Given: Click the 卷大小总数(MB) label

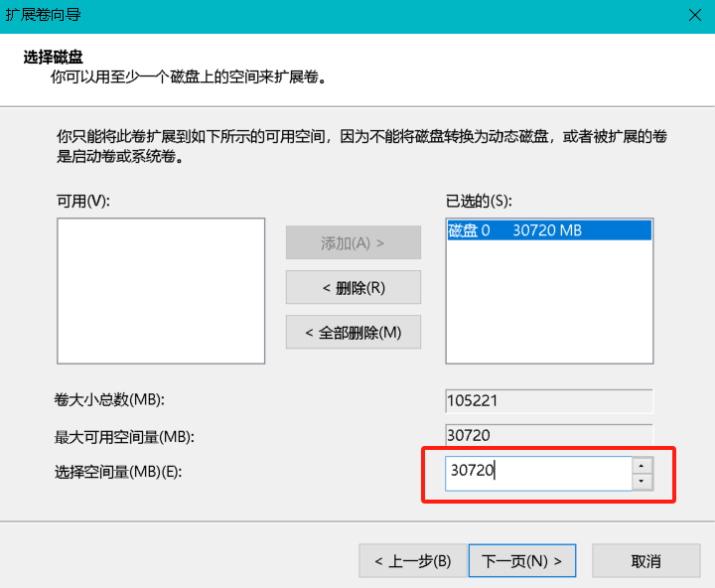Looking at the screenshot, I should coord(109,399).
